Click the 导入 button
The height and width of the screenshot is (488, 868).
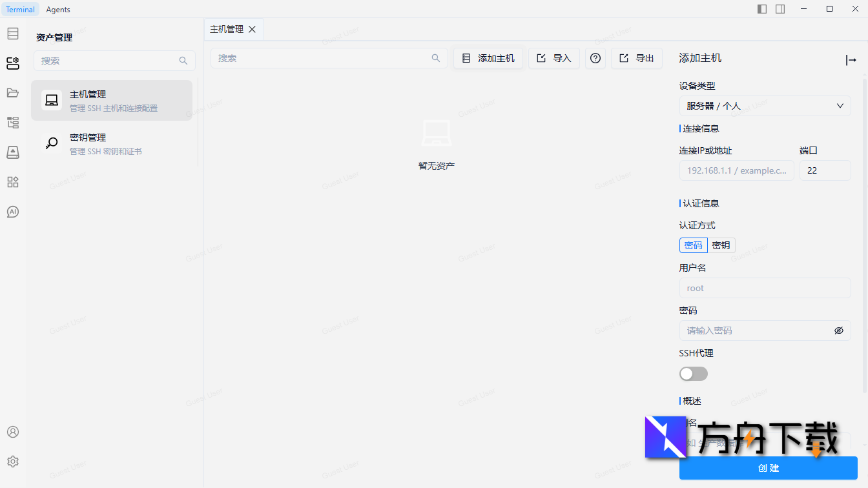click(554, 58)
